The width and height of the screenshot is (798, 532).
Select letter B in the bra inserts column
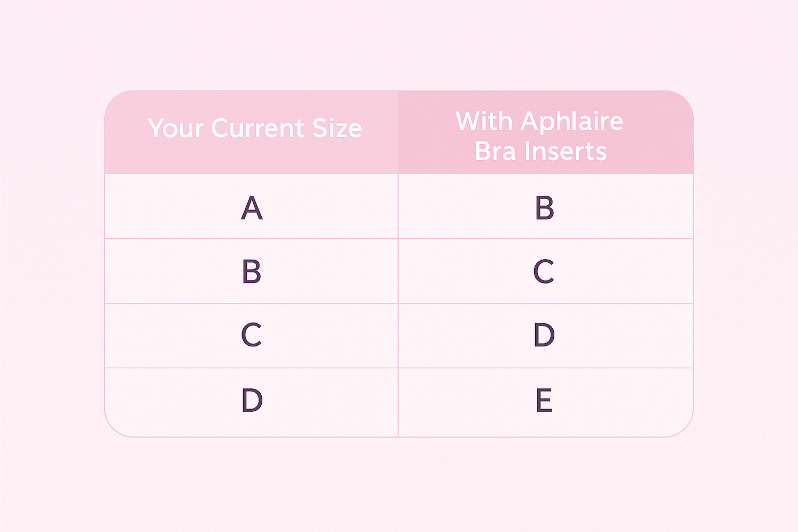coord(544,207)
